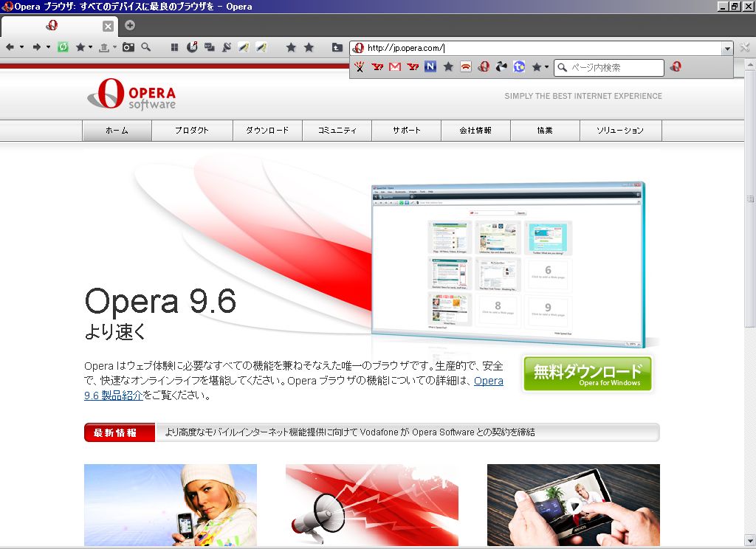Focus the ページ内検索 search field
Image resolution: width=756 pixels, height=549 pixels.
609,67
